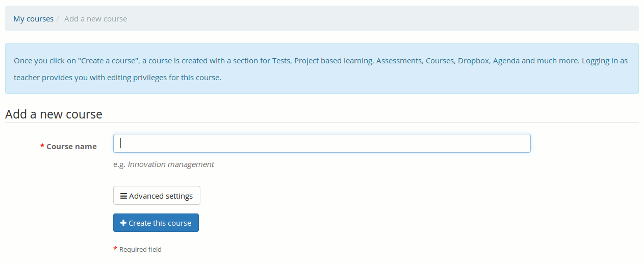Viewport: 644px width, 263px height.
Task: Click the plus icon on Create this course
Action: pyautogui.click(x=123, y=223)
